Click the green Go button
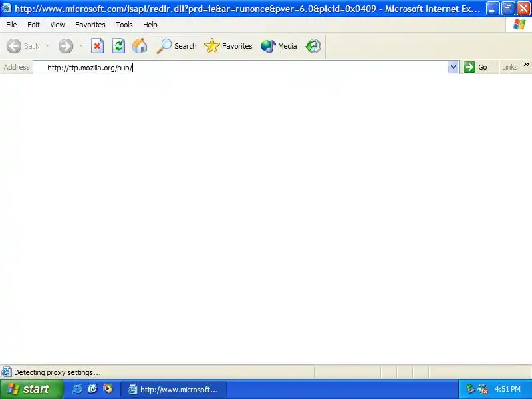This screenshot has width=532, height=399. (475, 67)
